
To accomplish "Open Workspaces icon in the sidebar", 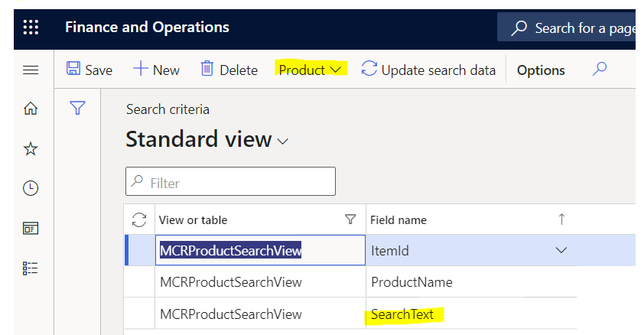I will click(31, 228).
